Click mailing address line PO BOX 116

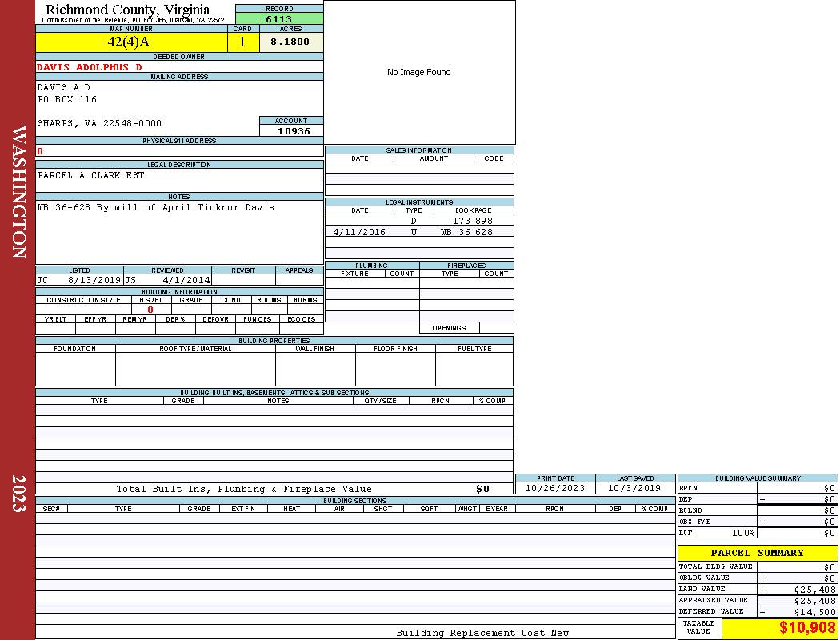pyautogui.click(x=67, y=99)
